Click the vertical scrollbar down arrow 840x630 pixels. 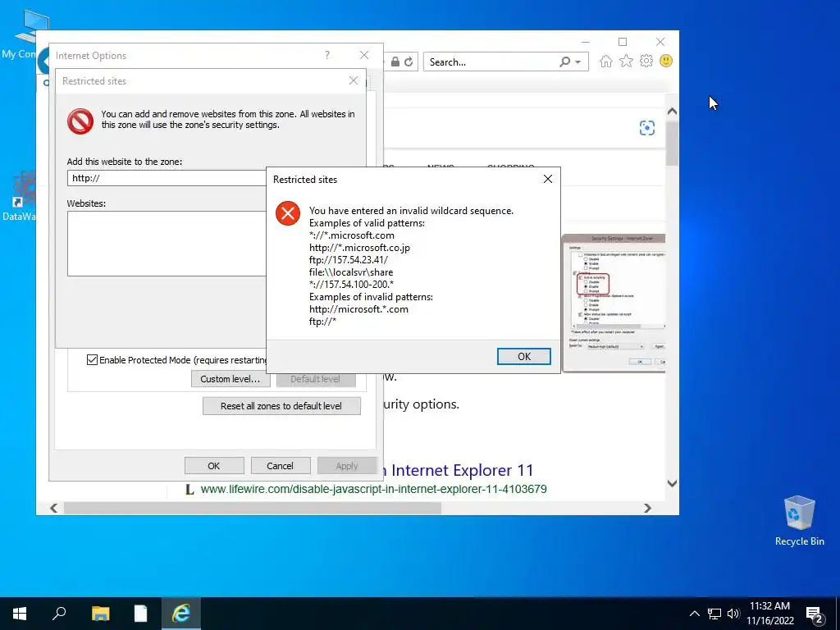point(673,483)
